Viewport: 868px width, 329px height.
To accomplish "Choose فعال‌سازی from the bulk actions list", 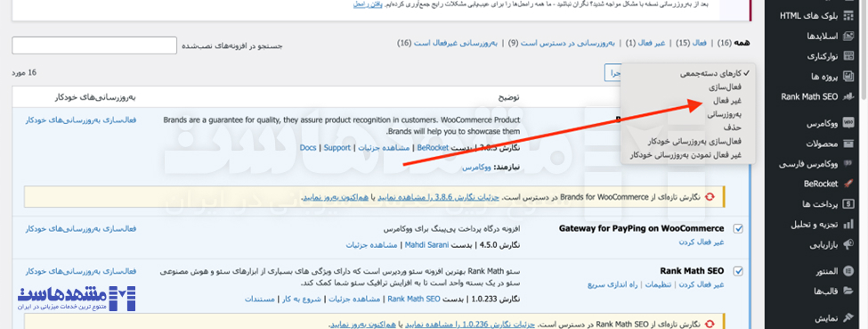I will pyautogui.click(x=725, y=87).
